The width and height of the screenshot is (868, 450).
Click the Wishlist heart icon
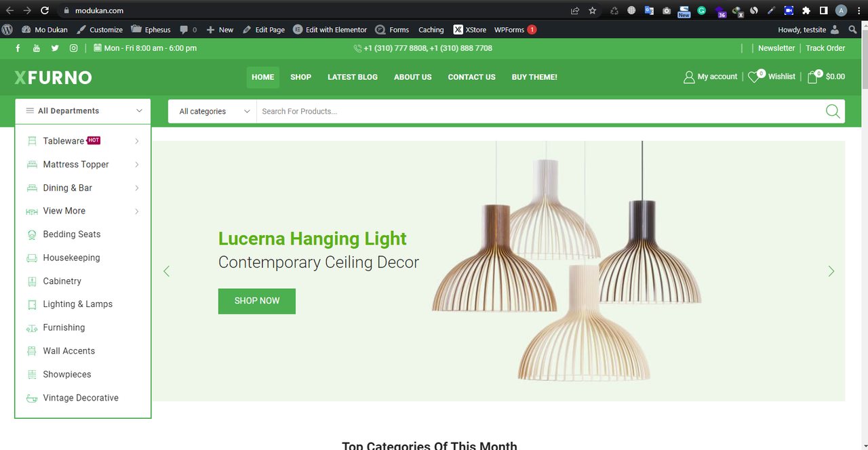(x=754, y=77)
